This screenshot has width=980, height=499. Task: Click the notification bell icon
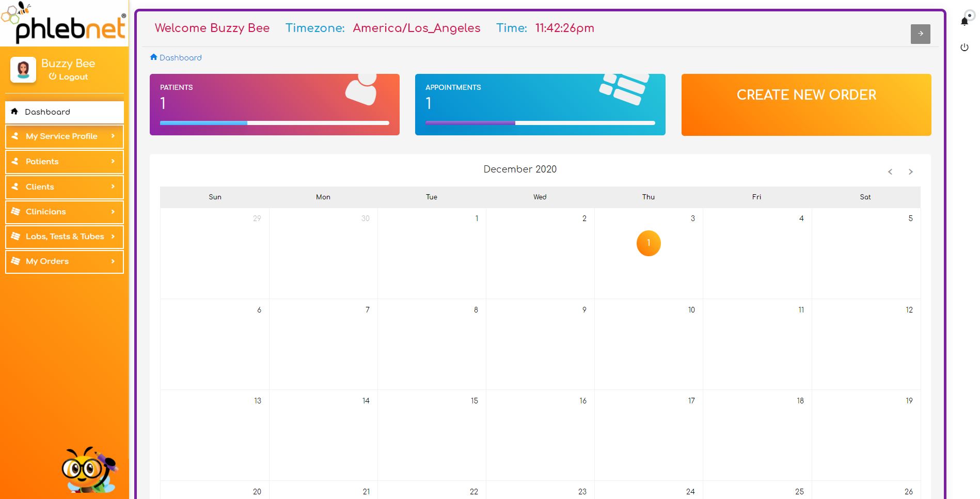(x=964, y=21)
